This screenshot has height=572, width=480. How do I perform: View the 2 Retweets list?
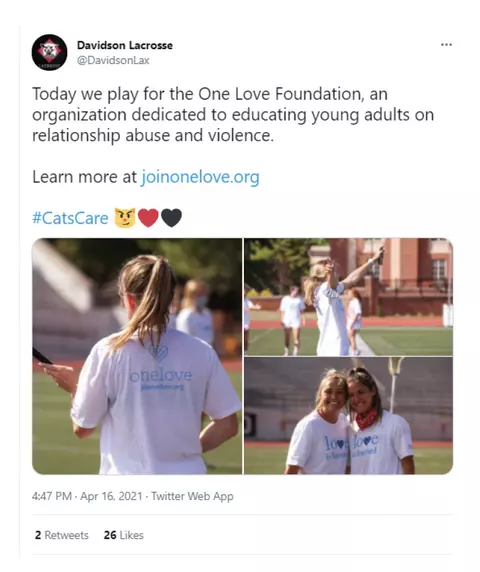62,535
